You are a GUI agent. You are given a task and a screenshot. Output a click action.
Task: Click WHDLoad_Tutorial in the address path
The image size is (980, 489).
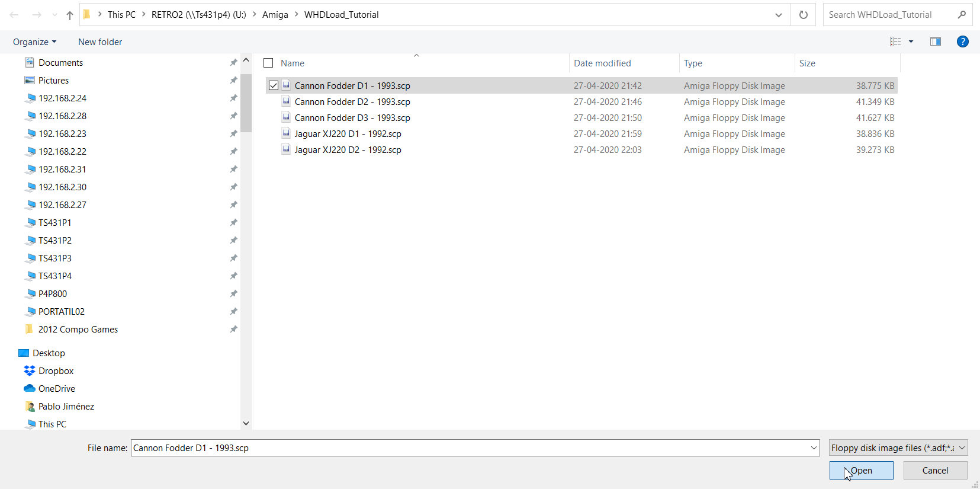(342, 15)
